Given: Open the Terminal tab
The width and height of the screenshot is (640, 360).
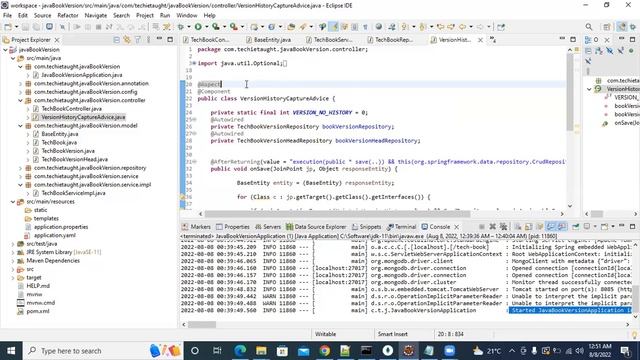Looking at the screenshot, I should coord(401,227).
